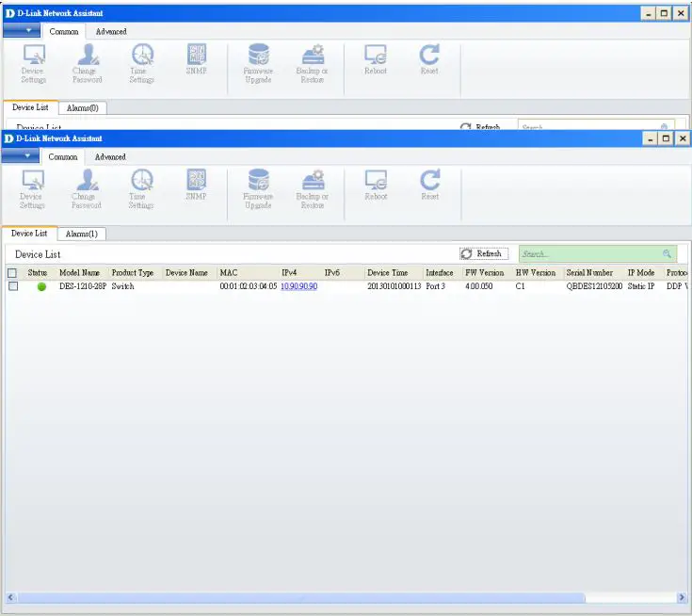Open Time Settings in back window
Viewport: 692px width, 616px height.
tap(142, 64)
